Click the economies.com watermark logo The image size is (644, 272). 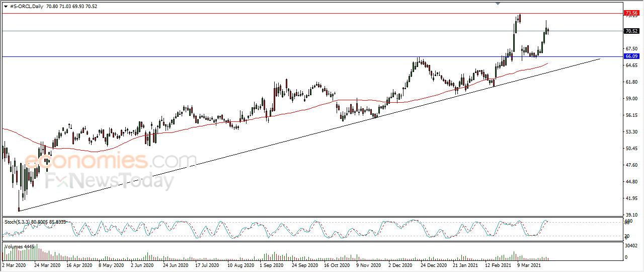[x=110, y=162]
